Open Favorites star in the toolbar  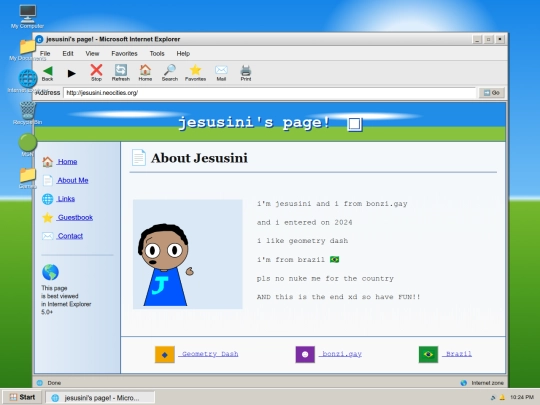[x=195, y=73]
